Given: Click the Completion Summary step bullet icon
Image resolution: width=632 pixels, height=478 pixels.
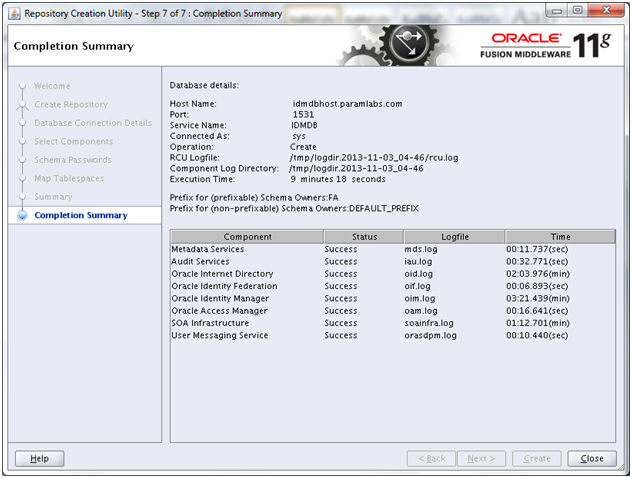Looking at the screenshot, I should [23, 216].
